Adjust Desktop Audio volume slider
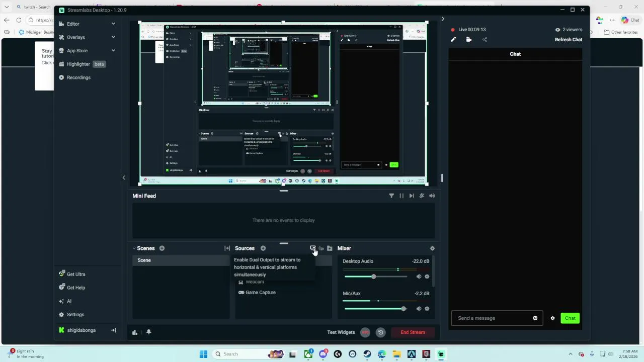This screenshot has height=362, width=644. click(375, 277)
